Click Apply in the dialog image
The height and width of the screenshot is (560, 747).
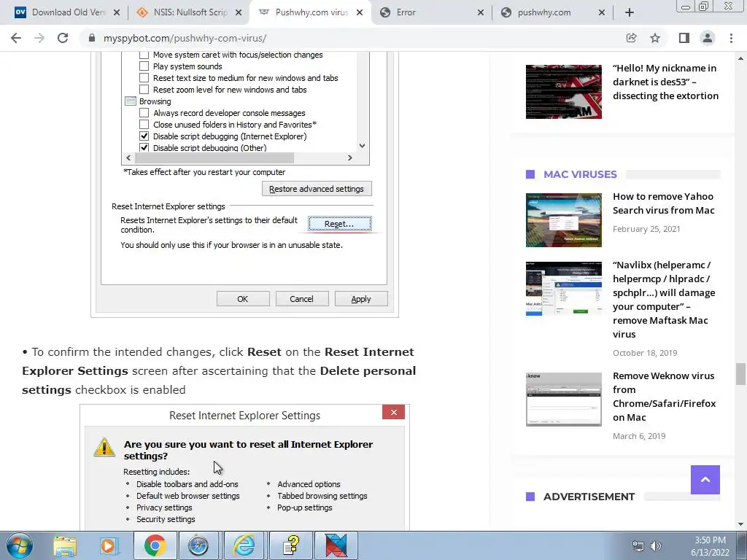click(361, 299)
